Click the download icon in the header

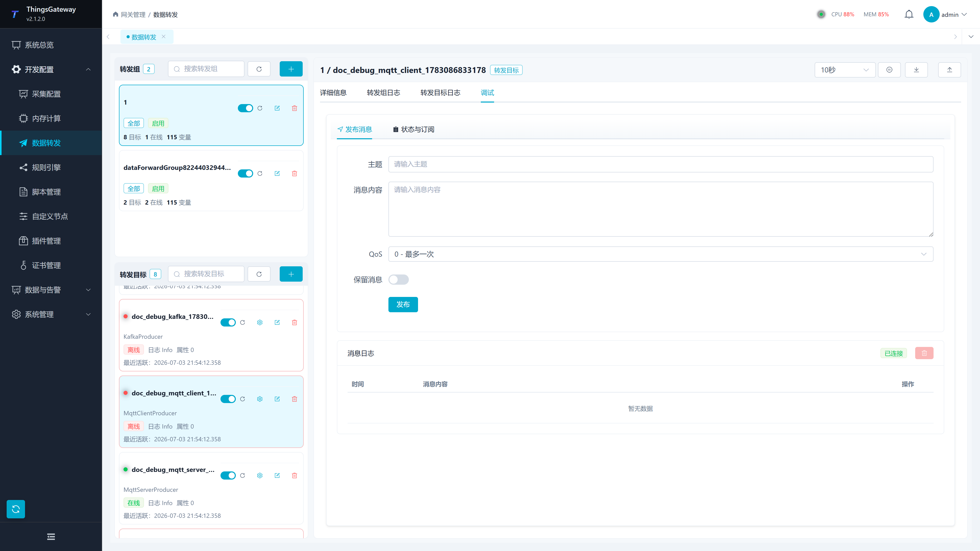(916, 70)
